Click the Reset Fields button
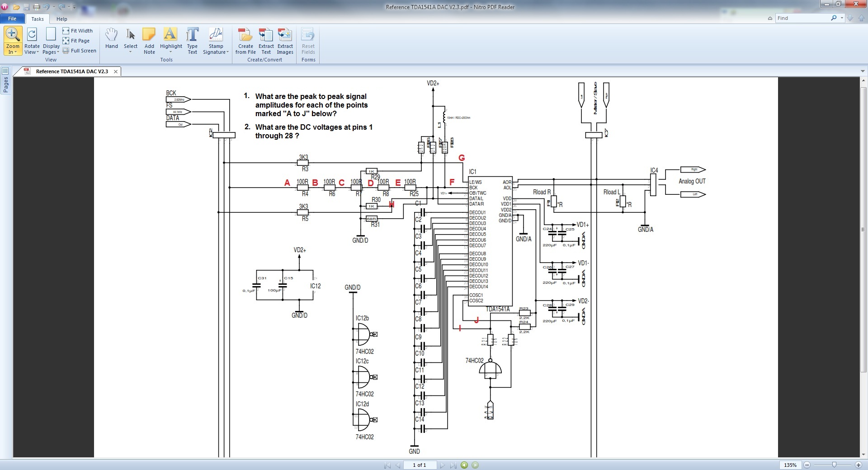868x470 pixels. 308,41
